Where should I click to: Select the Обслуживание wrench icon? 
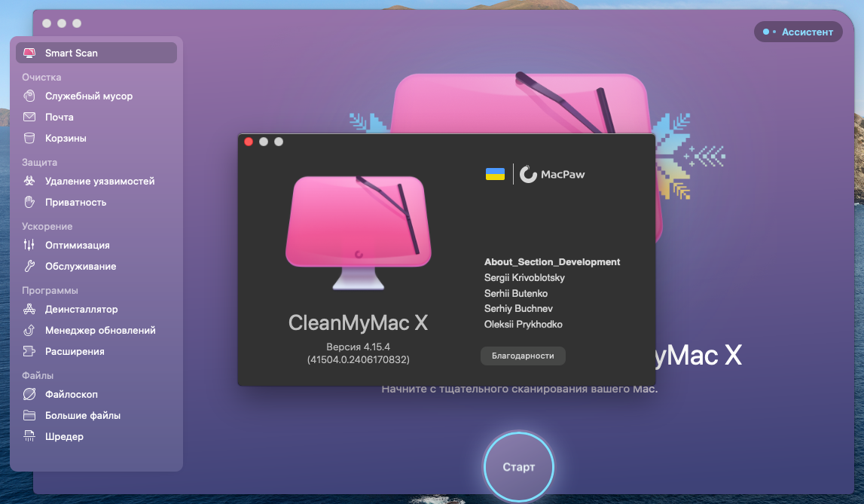tap(29, 267)
